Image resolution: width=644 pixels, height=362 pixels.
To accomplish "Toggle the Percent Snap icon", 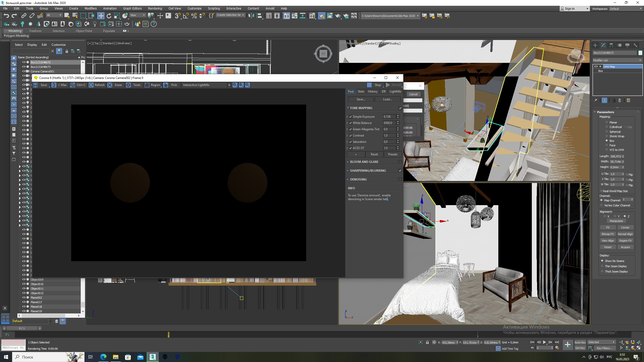I will click(194, 16).
